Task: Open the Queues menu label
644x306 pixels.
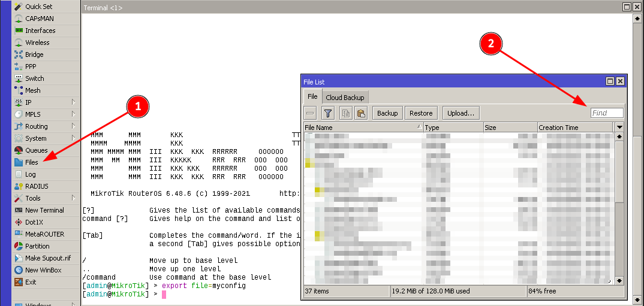Action: tap(37, 150)
